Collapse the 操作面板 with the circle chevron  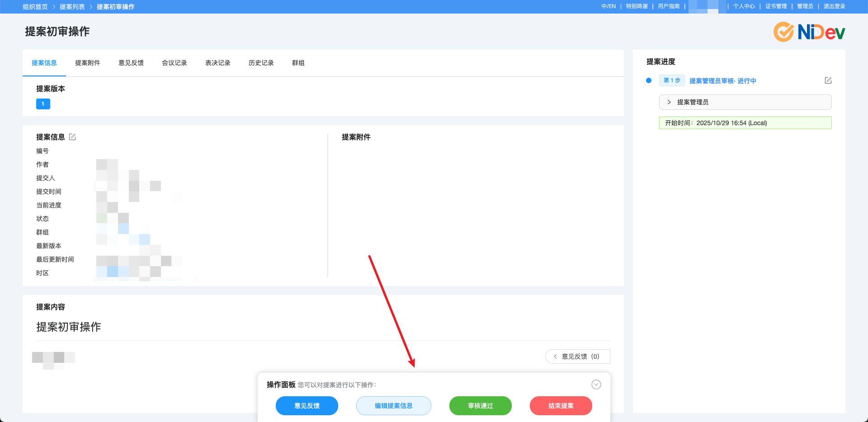(596, 384)
